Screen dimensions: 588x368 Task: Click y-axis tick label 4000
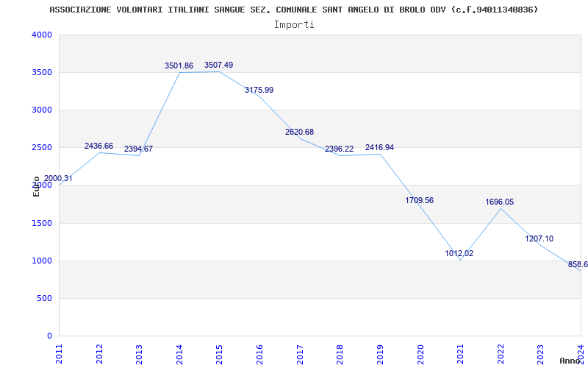[42, 35]
